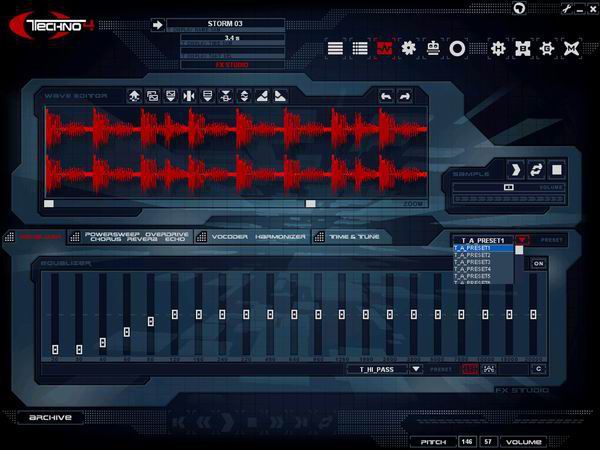
Task: Click the ring icon in top toolbar
Action: pos(457,47)
